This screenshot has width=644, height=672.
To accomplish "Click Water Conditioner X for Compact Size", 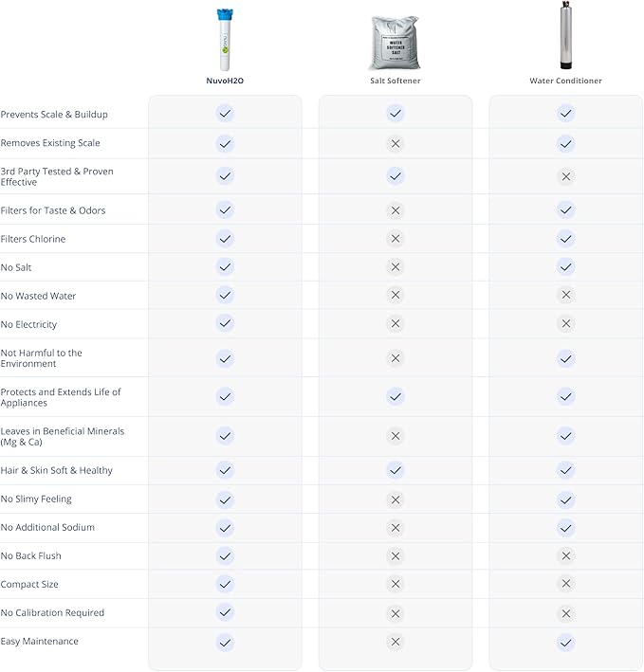I will pyautogui.click(x=565, y=584).
